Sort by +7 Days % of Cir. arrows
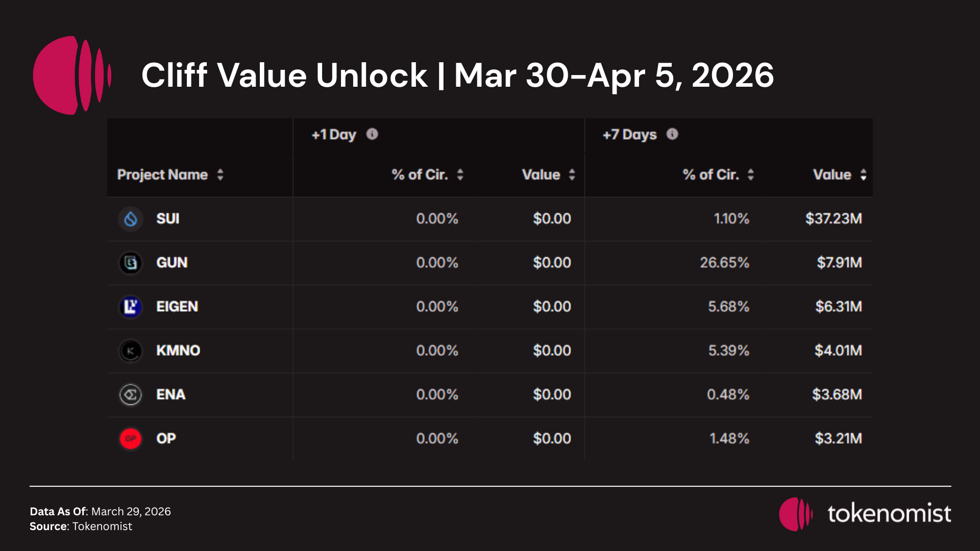 pos(750,175)
